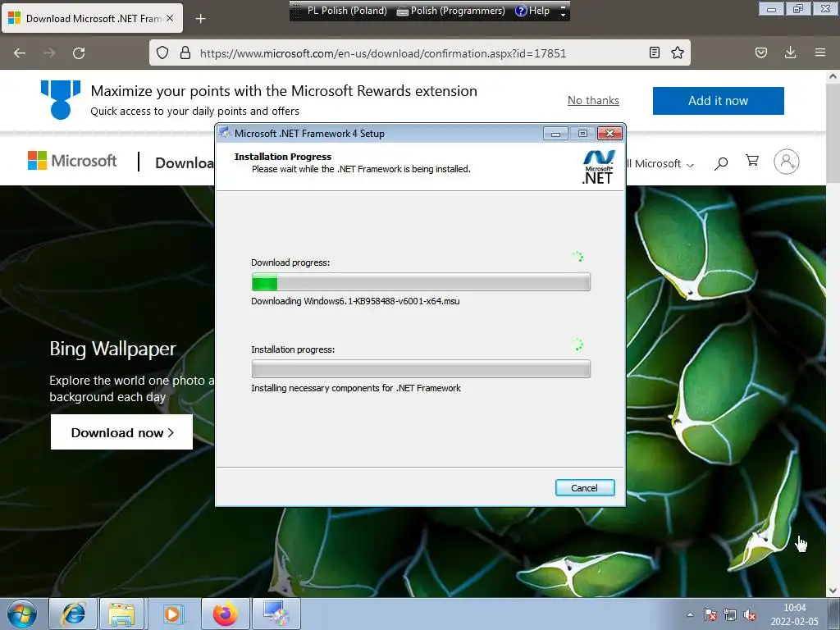Image resolution: width=840 pixels, height=630 pixels.
Task: Open a new tab with plus icon
Action: 200,19
